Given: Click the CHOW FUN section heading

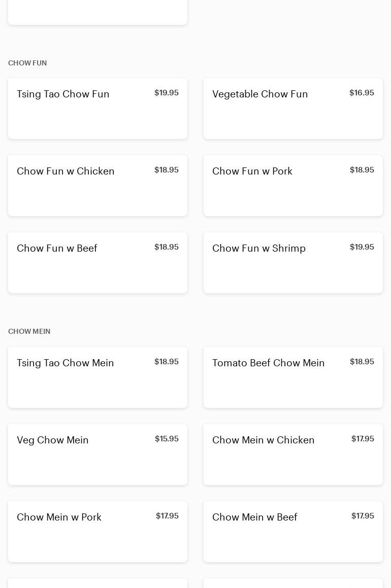Looking at the screenshot, I should [27, 63].
